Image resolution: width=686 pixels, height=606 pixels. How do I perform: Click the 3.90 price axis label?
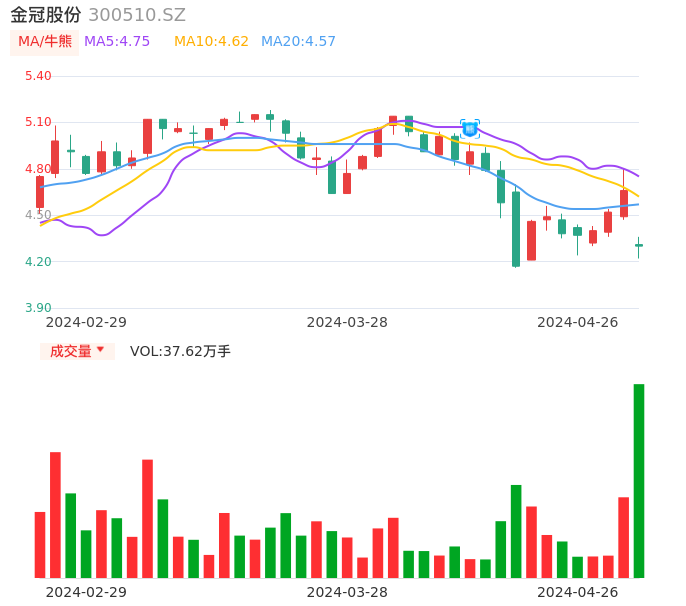click(x=38, y=308)
